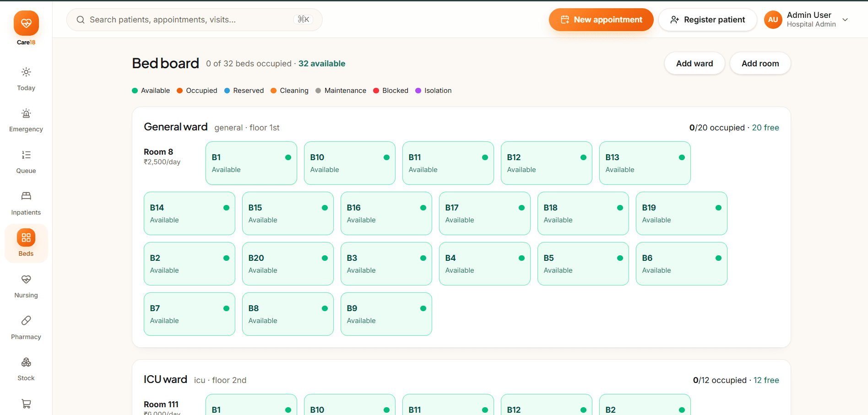This screenshot has height=415, width=868.
Task: Click the Add ward button
Action: (x=694, y=64)
